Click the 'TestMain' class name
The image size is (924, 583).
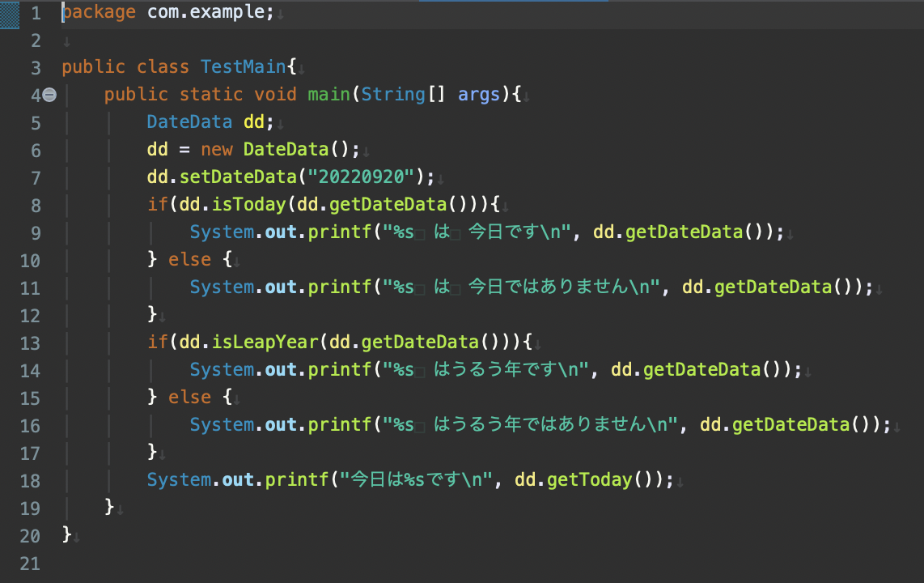[244, 66]
